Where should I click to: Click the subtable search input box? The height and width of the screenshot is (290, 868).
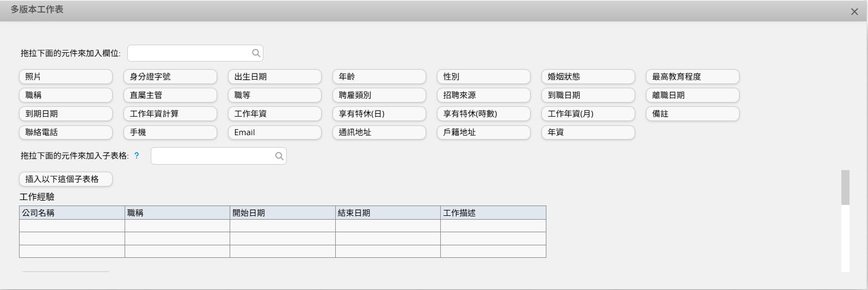click(x=212, y=156)
